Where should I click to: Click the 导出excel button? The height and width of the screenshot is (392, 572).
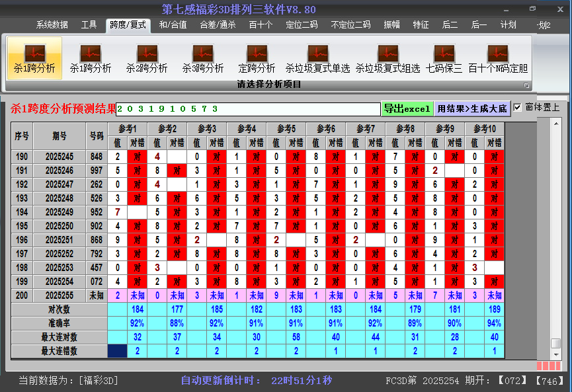407,108
